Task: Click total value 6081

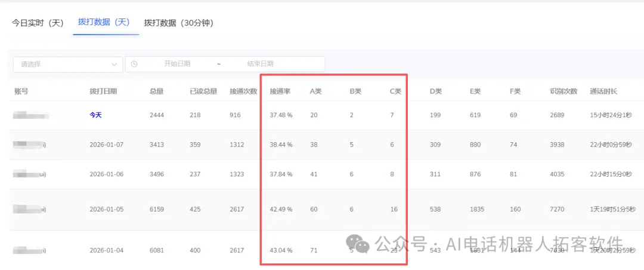Action: (157, 250)
